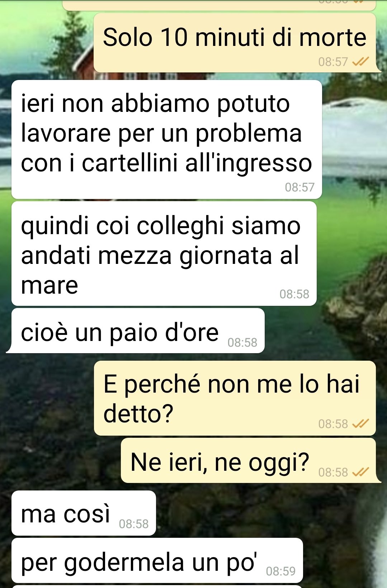Tap the partially visible message bubble at top
Image resolution: width=387 pixels, height=588 pixels.
[x=219, y=4]
